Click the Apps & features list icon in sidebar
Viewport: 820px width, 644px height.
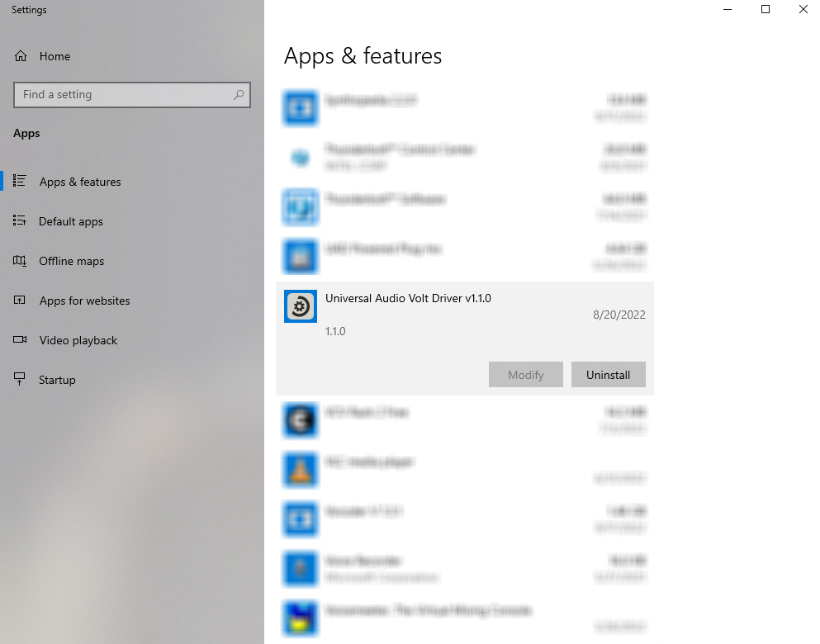(18, 182)
